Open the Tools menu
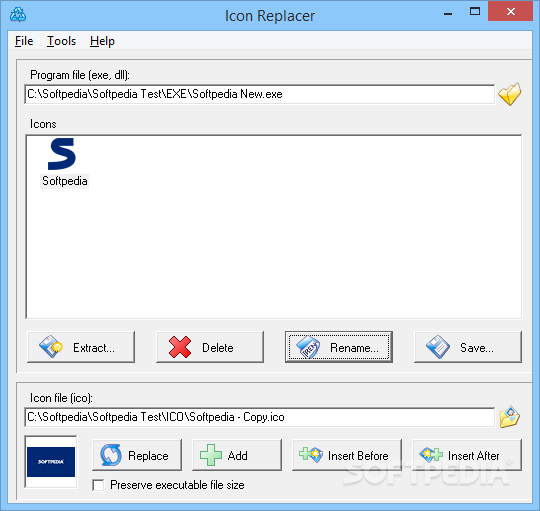 pyautogui.click(x=61, y=41)
